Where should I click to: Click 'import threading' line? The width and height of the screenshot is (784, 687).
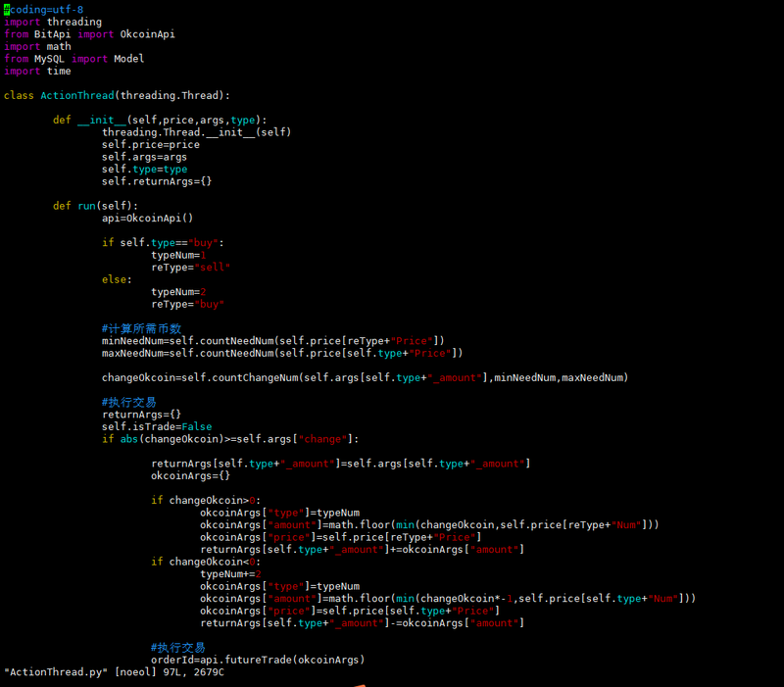pos(53,22)
